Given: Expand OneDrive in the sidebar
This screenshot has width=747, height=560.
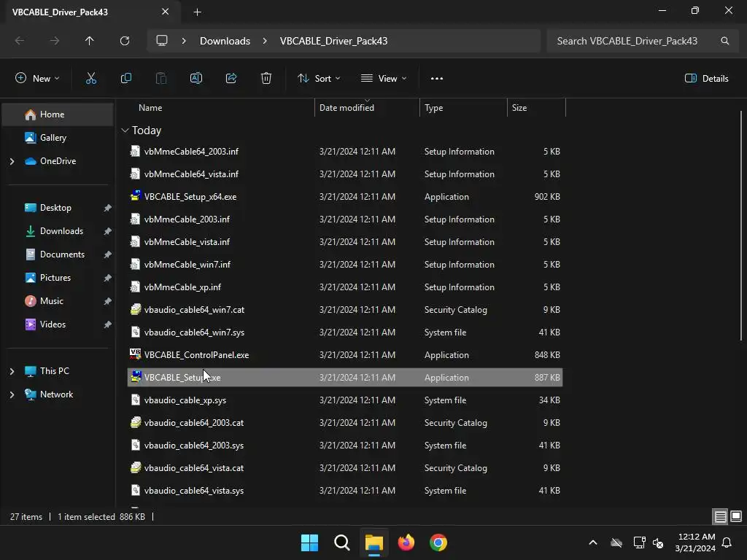Looking at the screenshot, I should (12, 161).
